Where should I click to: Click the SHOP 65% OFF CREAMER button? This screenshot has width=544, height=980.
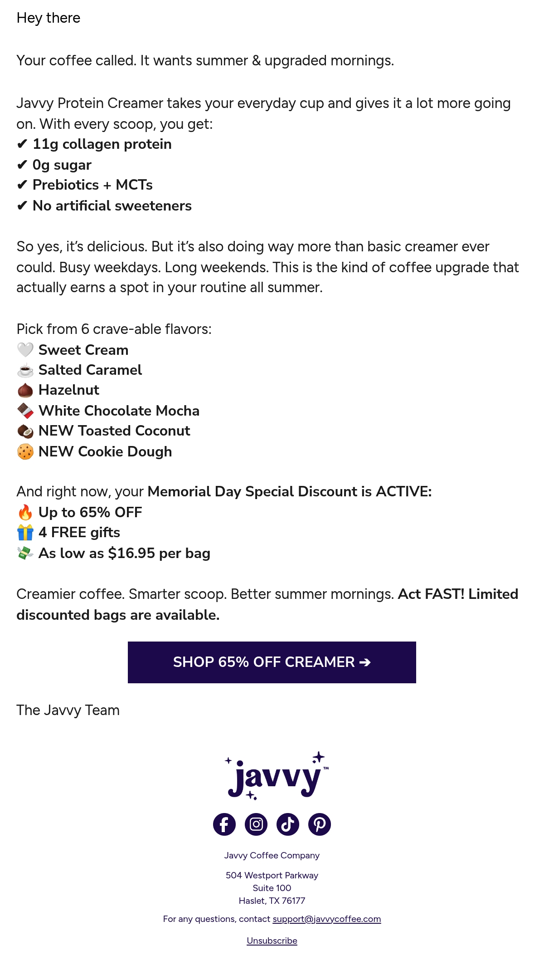272,662
